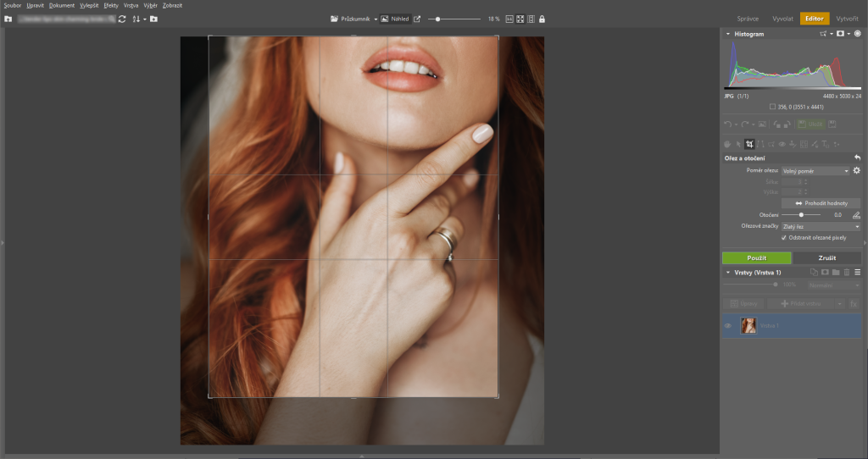
Task: Click the layer group folder icon
Action: click(x=836, y=272)
